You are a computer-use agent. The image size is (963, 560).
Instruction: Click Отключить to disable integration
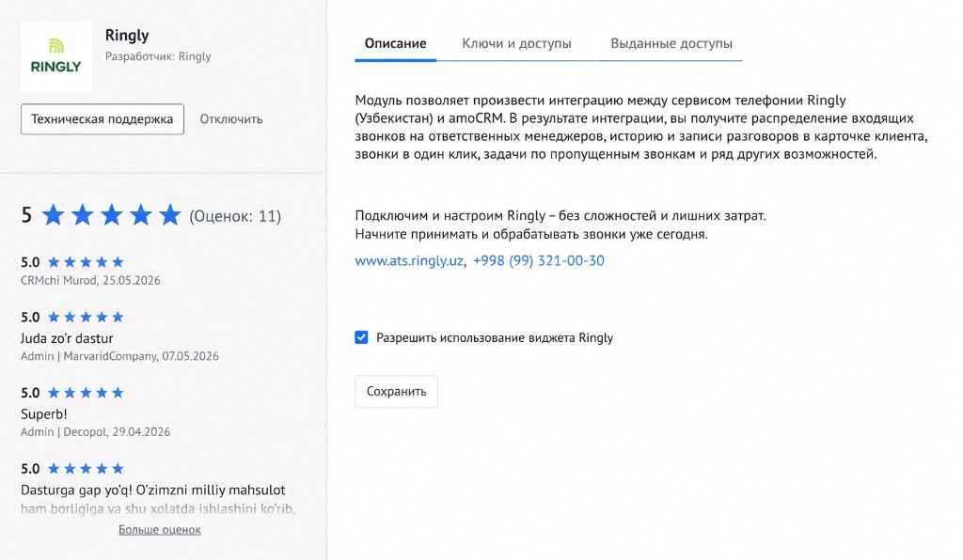pyautogui.click(x=231, y=119)
